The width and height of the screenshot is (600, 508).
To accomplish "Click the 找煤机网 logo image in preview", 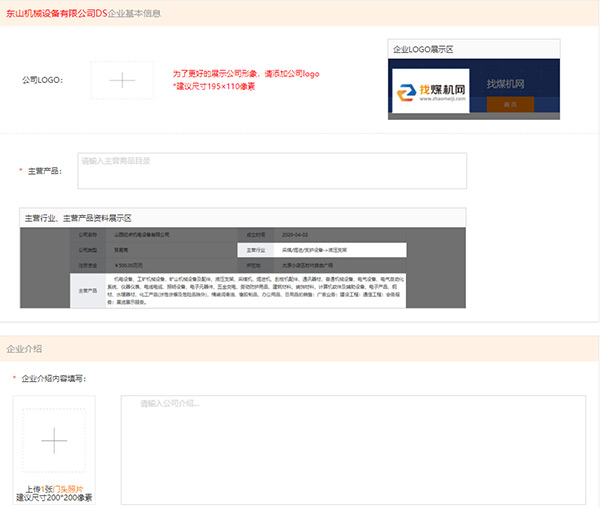I will click(430, 92).
